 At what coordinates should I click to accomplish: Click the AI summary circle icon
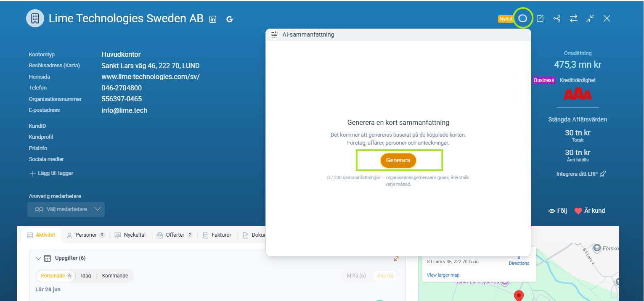(522, 18)
